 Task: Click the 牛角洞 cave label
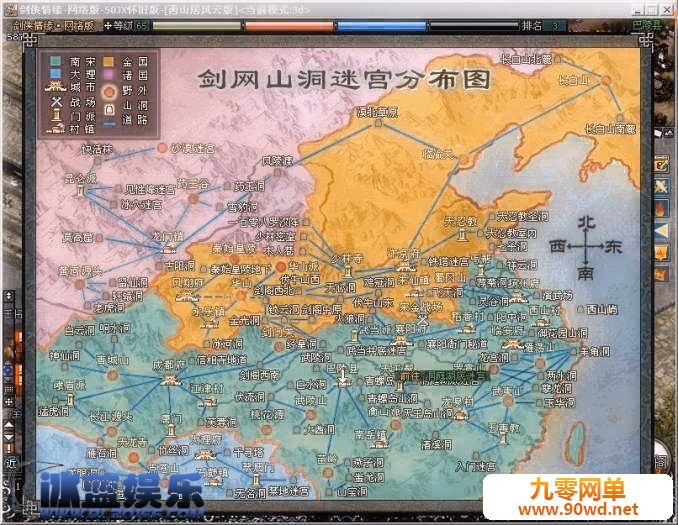[595, 351]
